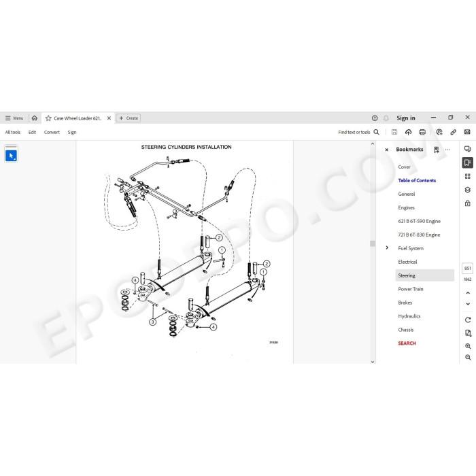Zoom out on the document
This screenshot has height=476, width=476.
468,357
